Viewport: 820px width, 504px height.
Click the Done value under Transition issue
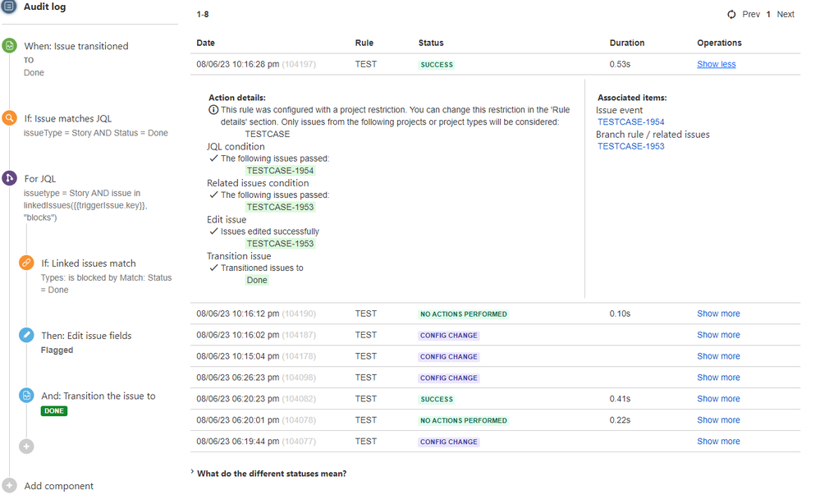point(257,280)
